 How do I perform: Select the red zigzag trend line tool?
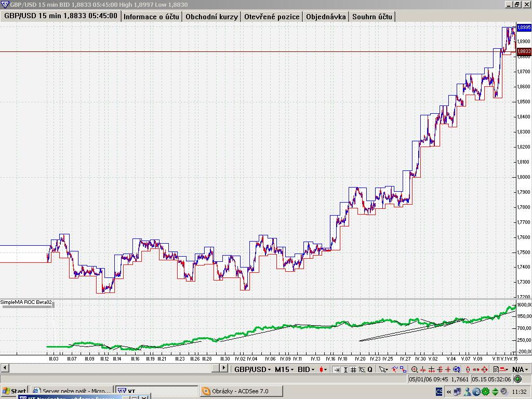(x=395, y=369)
